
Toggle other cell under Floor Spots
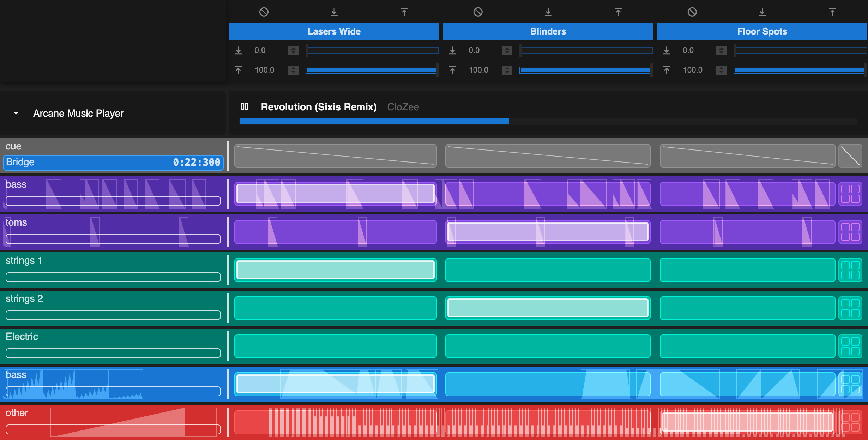(x=747, y=422)
